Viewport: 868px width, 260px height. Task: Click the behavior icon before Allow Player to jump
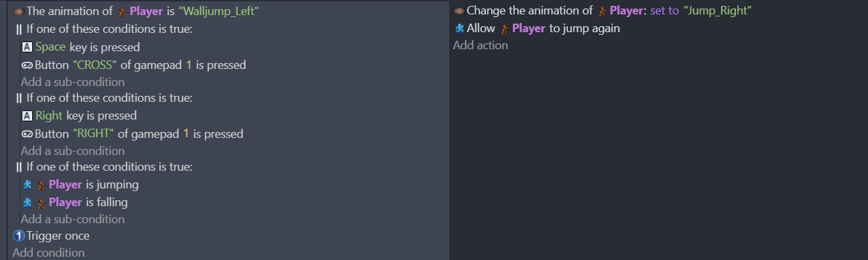[x=460, y=28]
